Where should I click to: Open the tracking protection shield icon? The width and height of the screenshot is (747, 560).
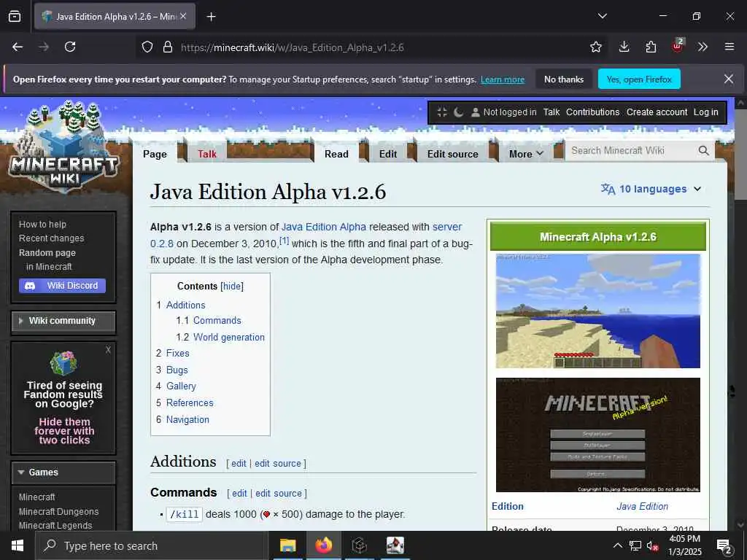tap(147, 47)
